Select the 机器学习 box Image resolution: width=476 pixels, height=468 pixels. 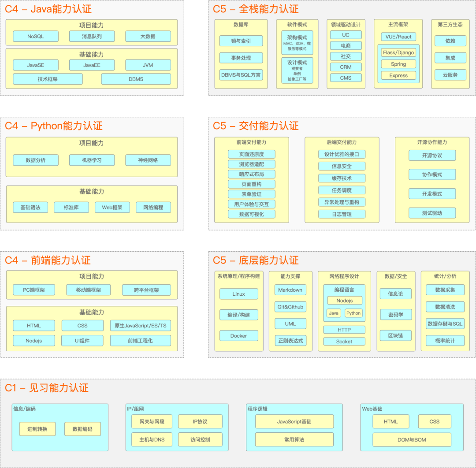[x=92, y=160]
